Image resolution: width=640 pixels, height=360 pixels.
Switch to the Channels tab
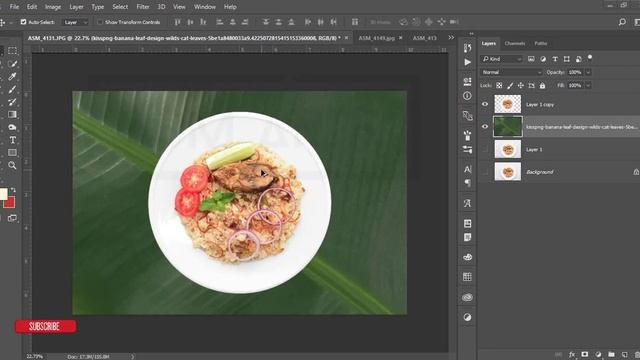coord(515,43)
